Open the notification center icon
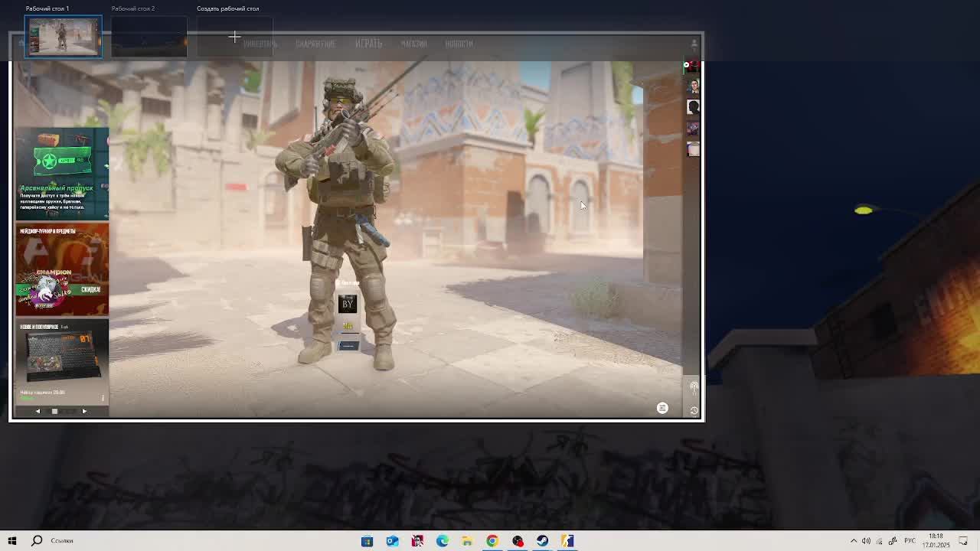 pos(964,541)
